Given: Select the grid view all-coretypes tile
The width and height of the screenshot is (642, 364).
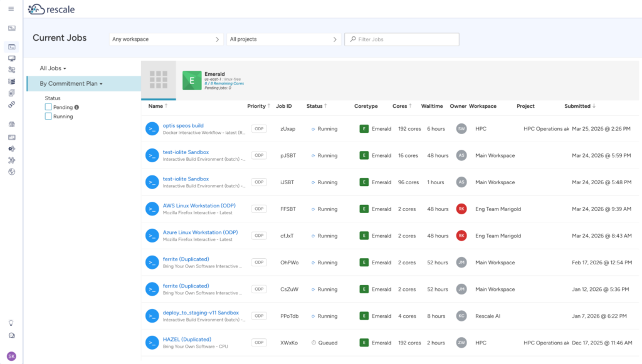Looking at the screenshot, I should pos(159,80).
